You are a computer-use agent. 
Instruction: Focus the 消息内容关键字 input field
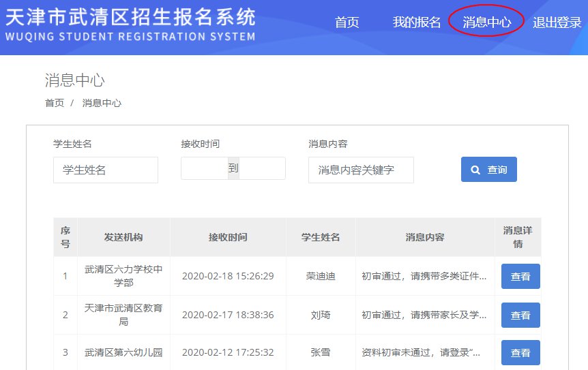click(361, 170)
